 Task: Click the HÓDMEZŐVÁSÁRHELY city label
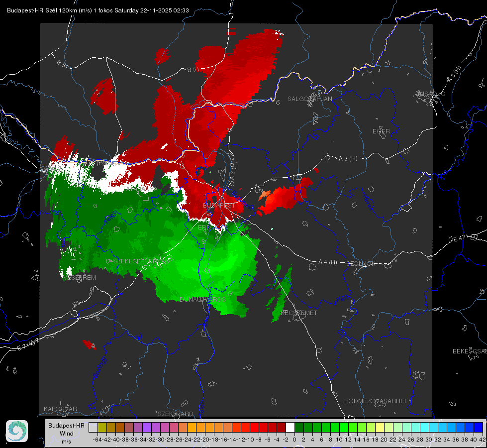tap(378, 401)
